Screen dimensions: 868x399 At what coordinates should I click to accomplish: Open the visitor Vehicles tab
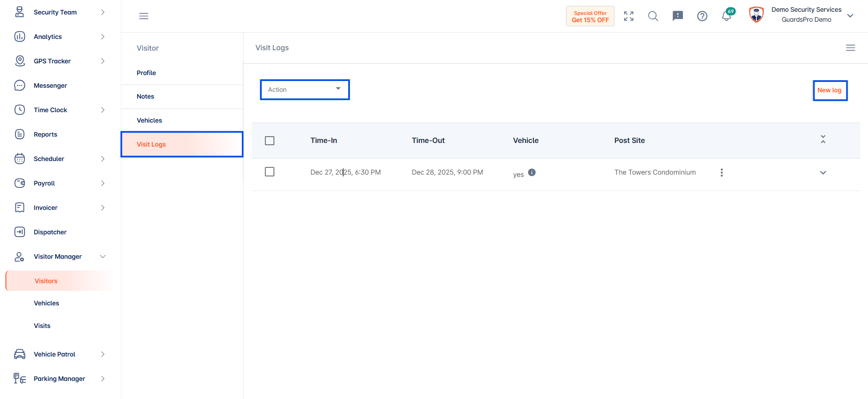pos(182,120)
